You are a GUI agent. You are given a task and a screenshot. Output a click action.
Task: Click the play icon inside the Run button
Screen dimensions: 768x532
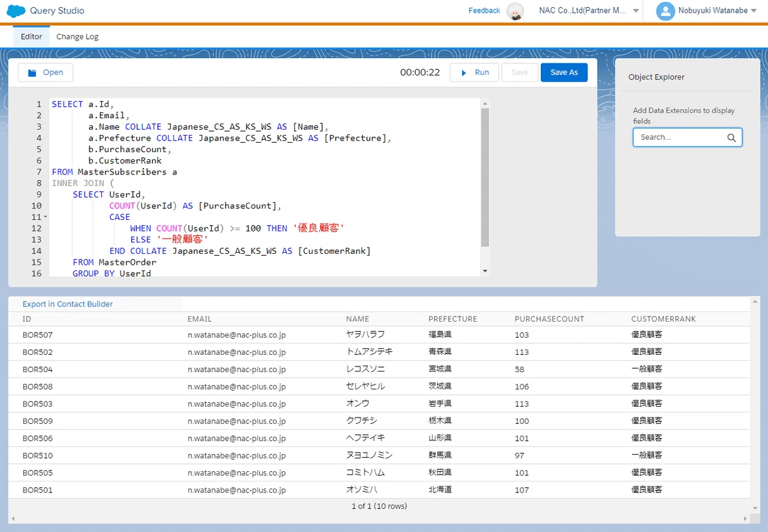coord(464,72)
